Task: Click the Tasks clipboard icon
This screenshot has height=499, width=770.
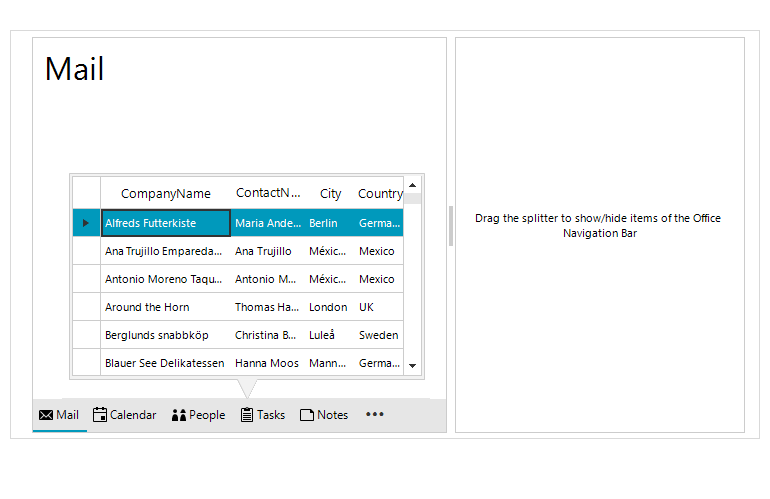Action: pos(247,415)
